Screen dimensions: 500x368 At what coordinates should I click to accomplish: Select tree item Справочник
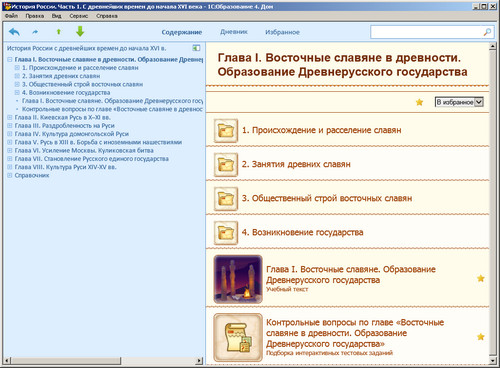(x=32, y=175)
